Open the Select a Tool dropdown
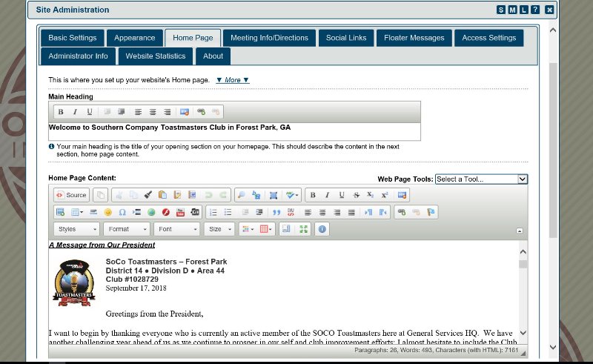This screenshot has height=364, width=593. [481, 179]
